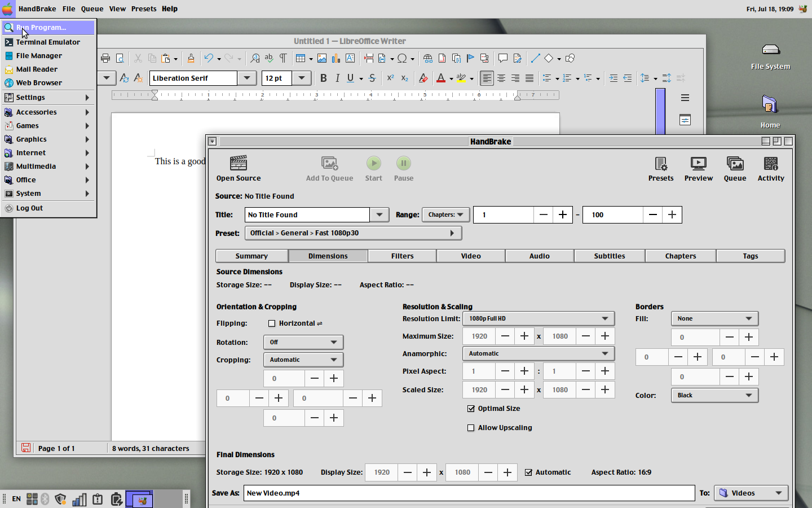Switch to the Summary tab
Screen dimensions: 812x508
pyautogui.click(x=251, y=256)
